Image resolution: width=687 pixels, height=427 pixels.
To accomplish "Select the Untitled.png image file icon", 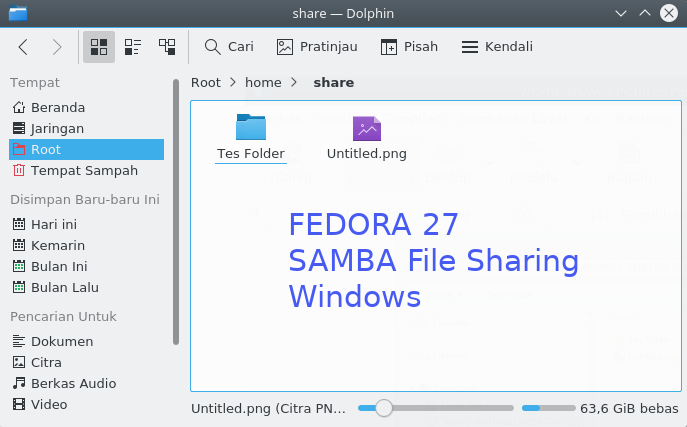I will click(x=367, y=128).
